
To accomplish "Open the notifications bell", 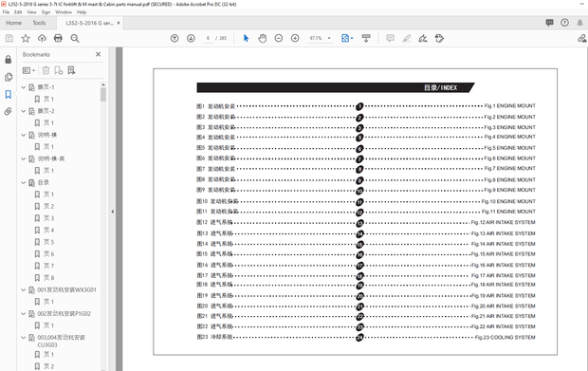I will [579, 23].
